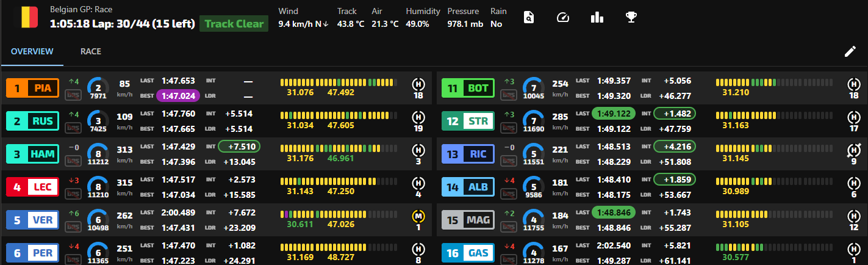868x265 pixels.
Task: Click the DRS indicator for STR
Action: click(x=509, y=128)
